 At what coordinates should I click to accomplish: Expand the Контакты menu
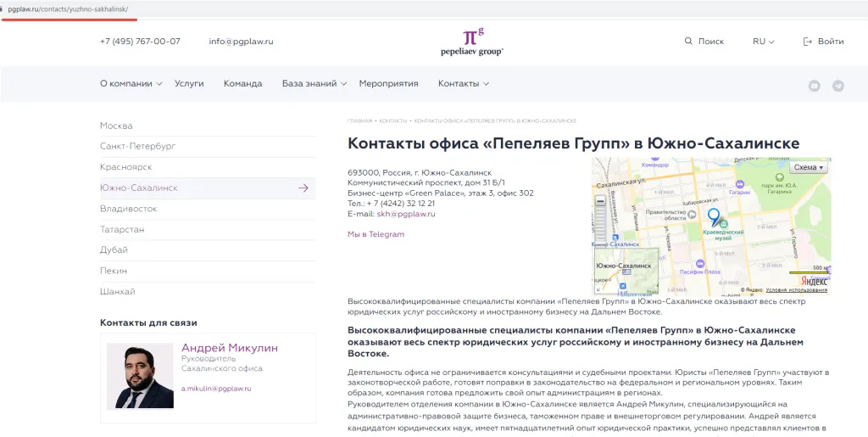tap(464, 84)
